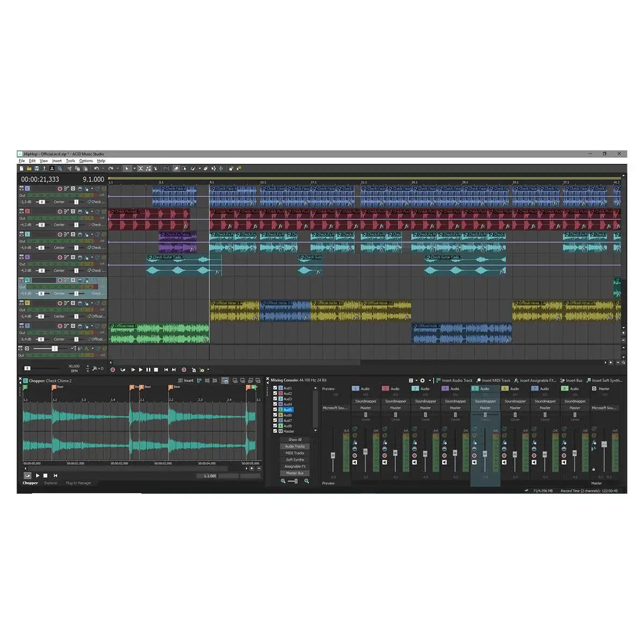Viewport: 644px width, 644px height.
Task: Arm track 1 for recording
Action: click(x=60, y=188)
